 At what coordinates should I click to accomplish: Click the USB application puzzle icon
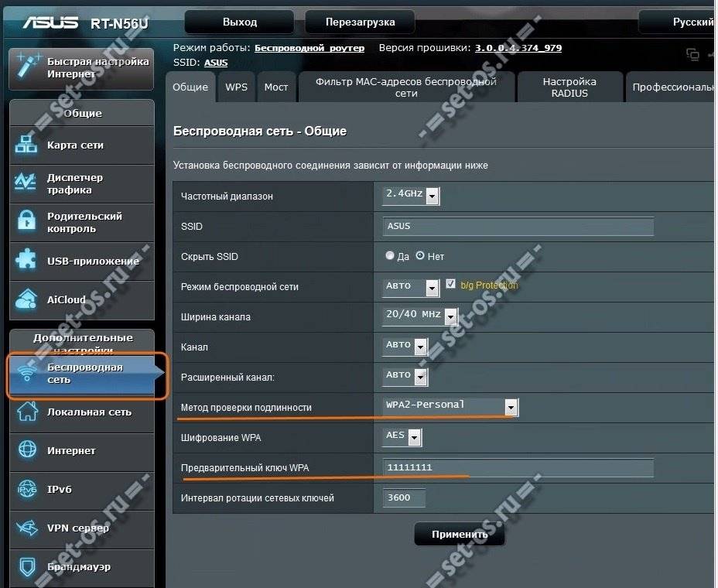point(26,261)
